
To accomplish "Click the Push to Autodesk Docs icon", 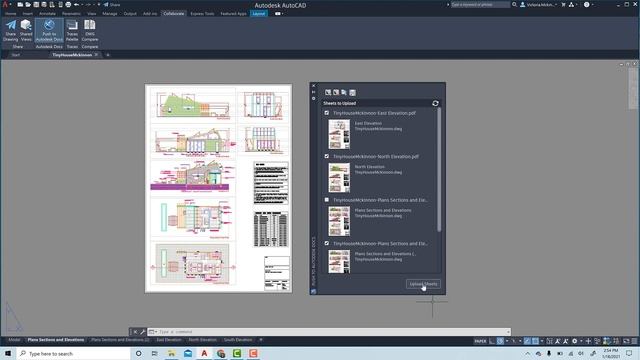I will [x=49, y=30].
